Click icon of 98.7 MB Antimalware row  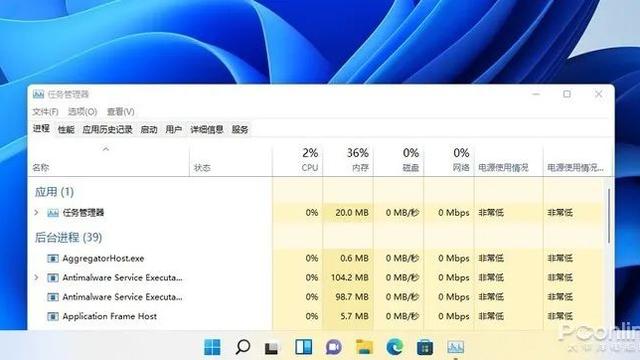coord(53,297)
